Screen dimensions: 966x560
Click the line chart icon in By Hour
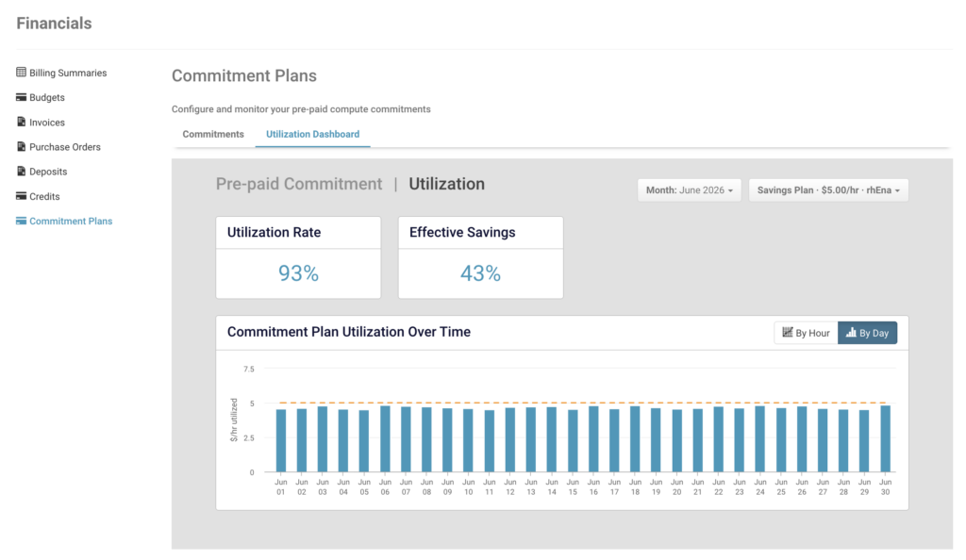coord(788,332)
